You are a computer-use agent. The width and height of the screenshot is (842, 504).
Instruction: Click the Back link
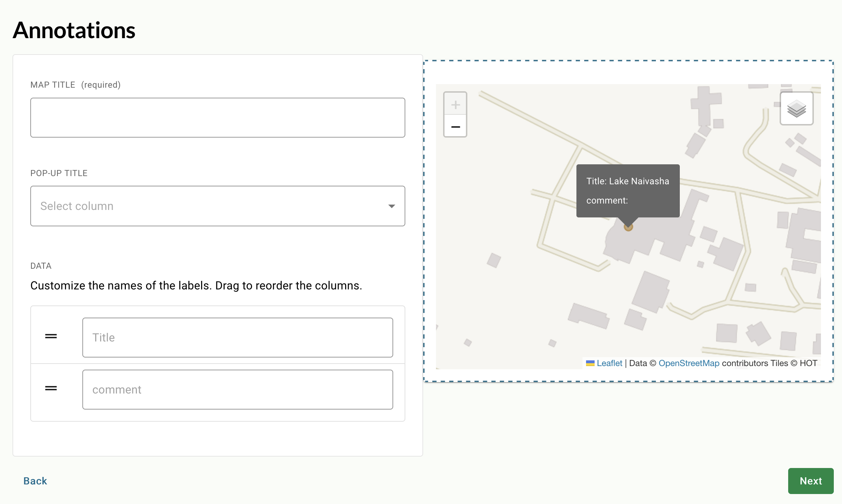point(35,481)
